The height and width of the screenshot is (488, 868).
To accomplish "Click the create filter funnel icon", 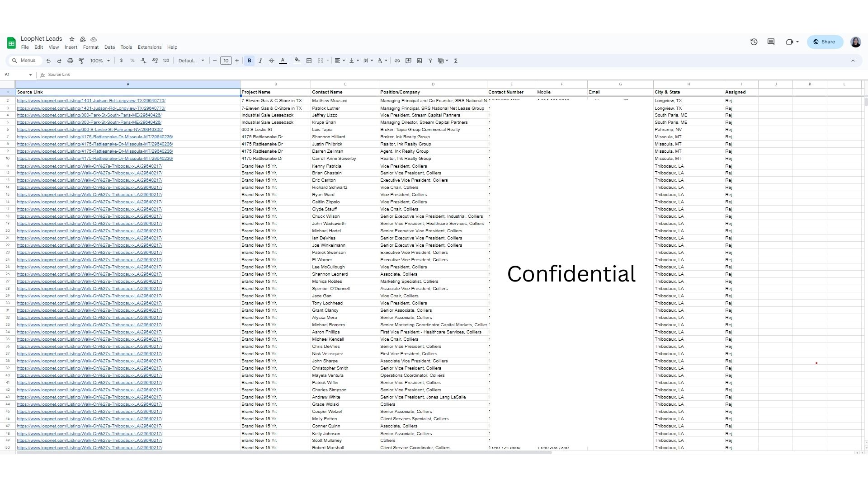I will point(430,61).
